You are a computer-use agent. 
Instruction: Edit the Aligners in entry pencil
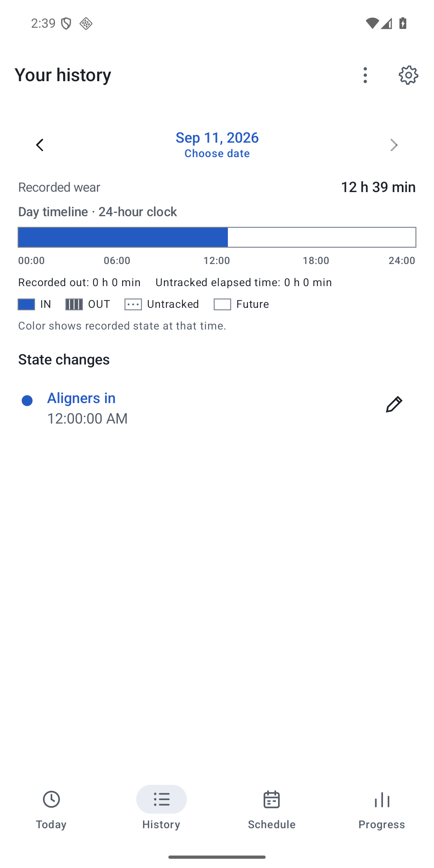[394, 404]
